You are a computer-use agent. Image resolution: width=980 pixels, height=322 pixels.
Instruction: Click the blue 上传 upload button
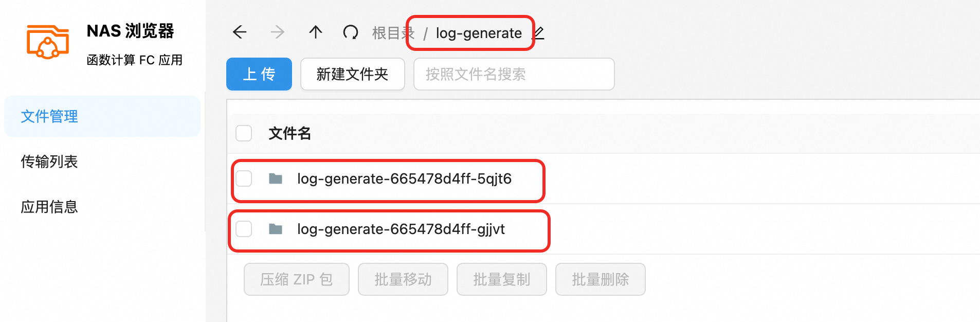tap(259, 74)
